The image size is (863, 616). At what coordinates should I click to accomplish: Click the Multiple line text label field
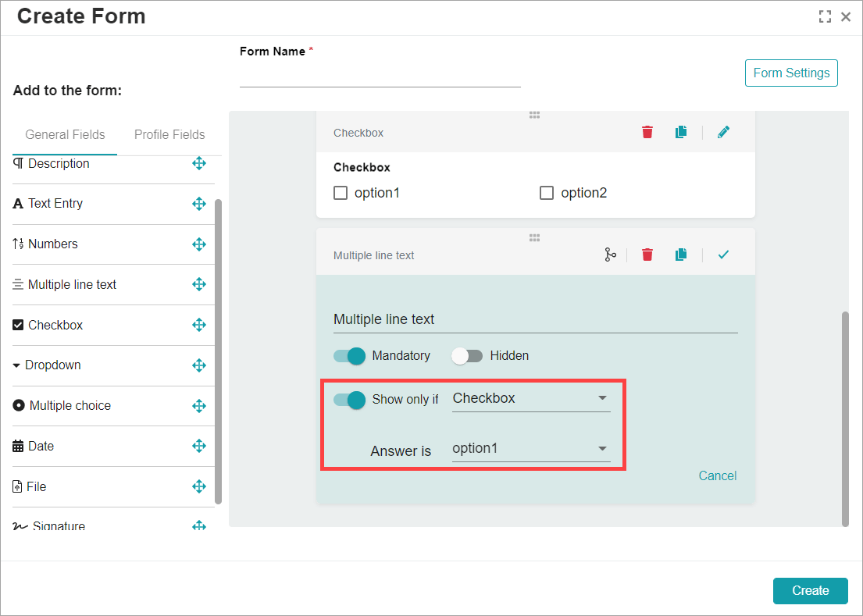pyautogui.click(x=536, y=320)
